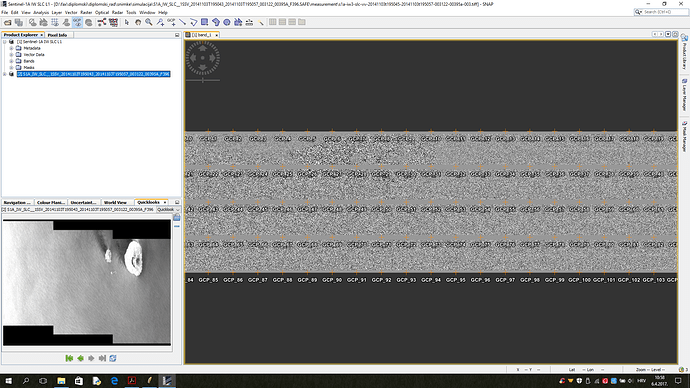The width and height of the screenshot is (690, 388).
Task: Click the refresh quicklook button
Action: [113, 358]
